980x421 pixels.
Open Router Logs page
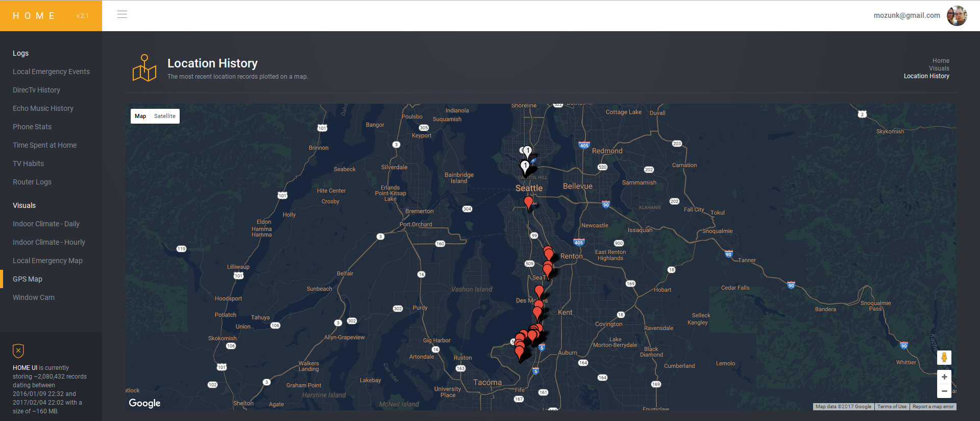coord(32,182)
